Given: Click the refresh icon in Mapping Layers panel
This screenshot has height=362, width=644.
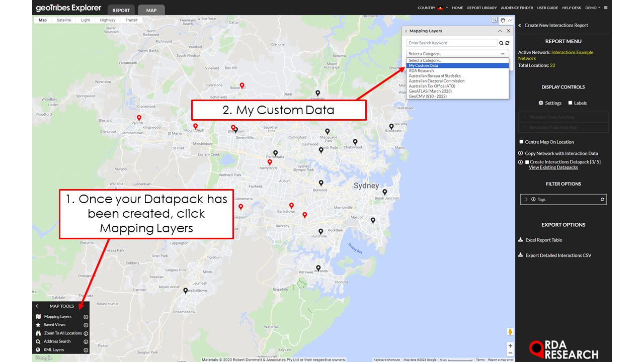Looking at the screenshot, I should coord(507,43).
